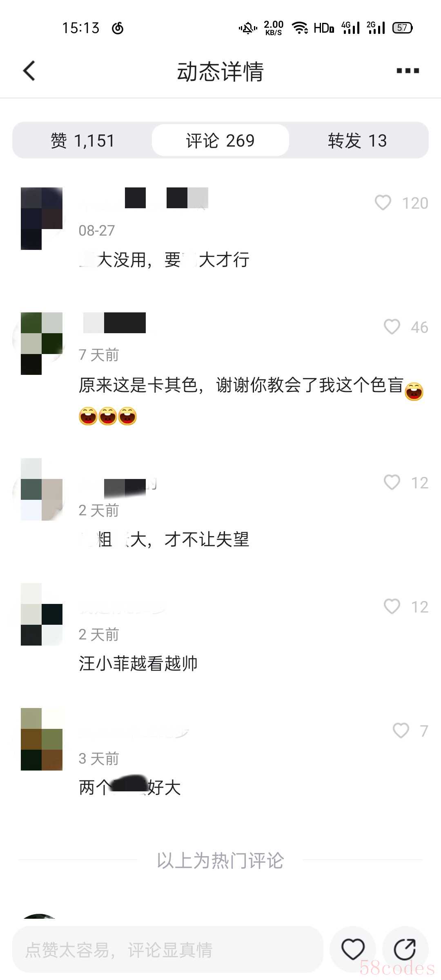Screen dimensions: 441x980
Task: Share the post via bottom share icon
Action: point(405,949)
